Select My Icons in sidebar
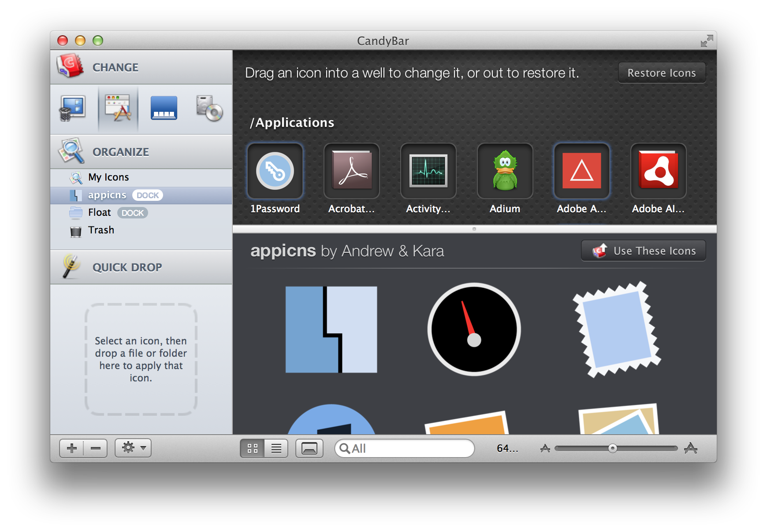The height and width of the screenshot is (532, 767). [x=108, y=177]
